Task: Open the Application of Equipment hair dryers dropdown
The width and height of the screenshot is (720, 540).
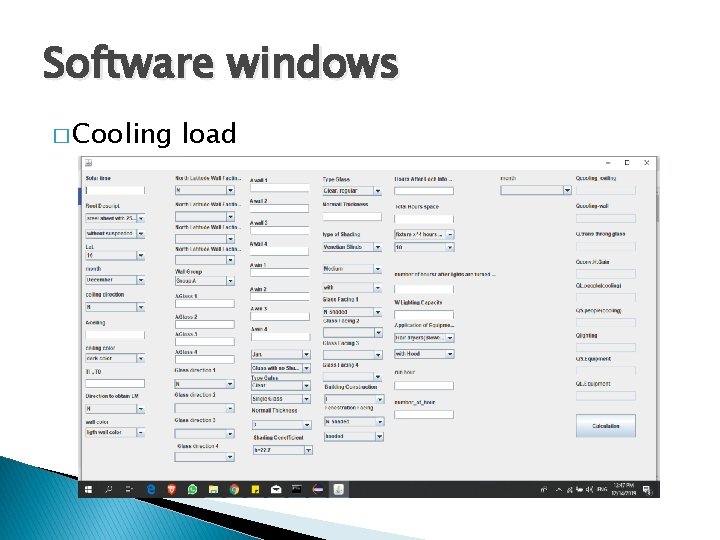Action: coord(424,338)
